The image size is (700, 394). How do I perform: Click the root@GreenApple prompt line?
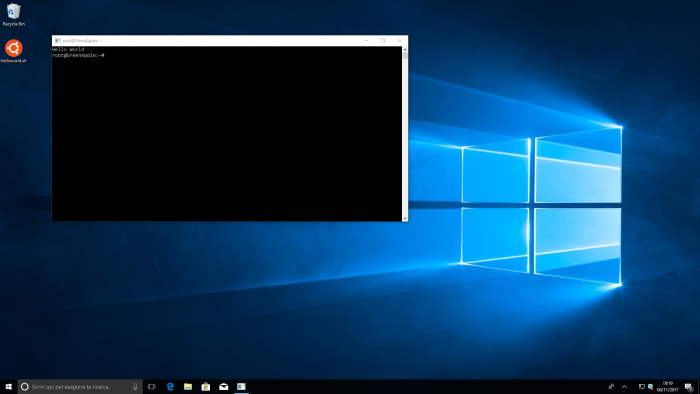coord(78,55)
